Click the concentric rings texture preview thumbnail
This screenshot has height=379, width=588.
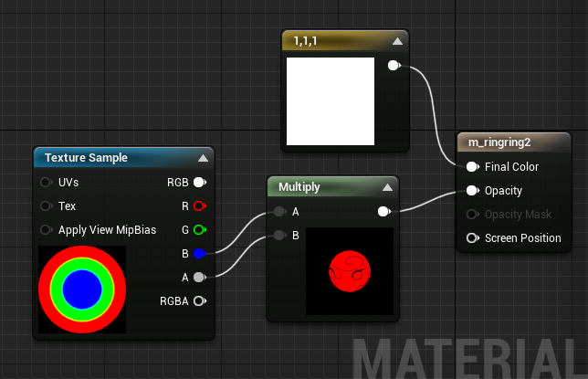pos(82,290)
